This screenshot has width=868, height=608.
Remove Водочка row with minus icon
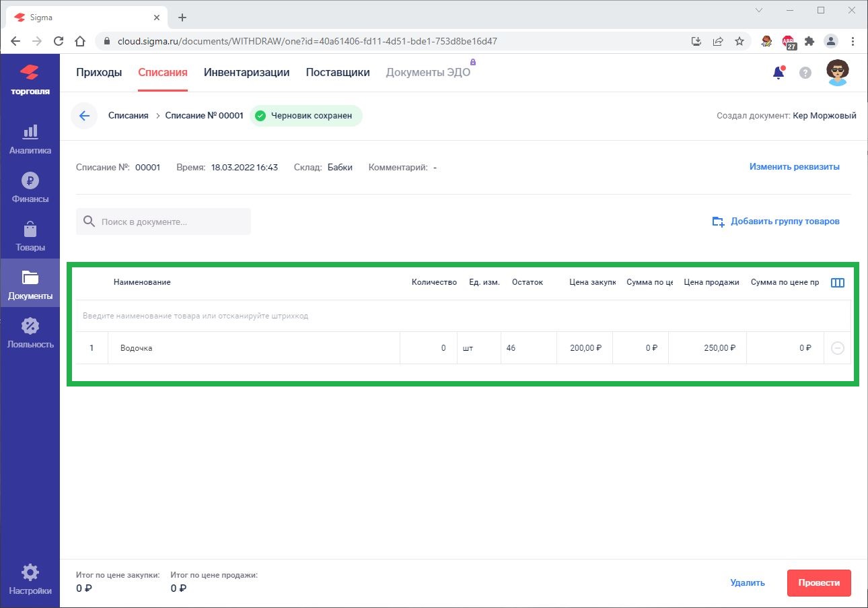(x=838, y=348)
